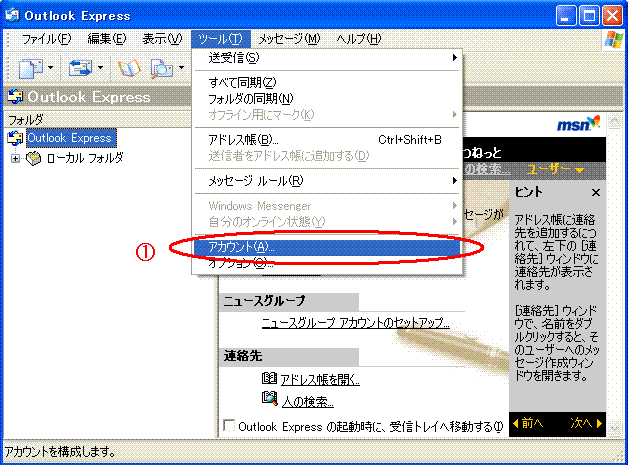Click the msn logo

click(x=579, y=125)
